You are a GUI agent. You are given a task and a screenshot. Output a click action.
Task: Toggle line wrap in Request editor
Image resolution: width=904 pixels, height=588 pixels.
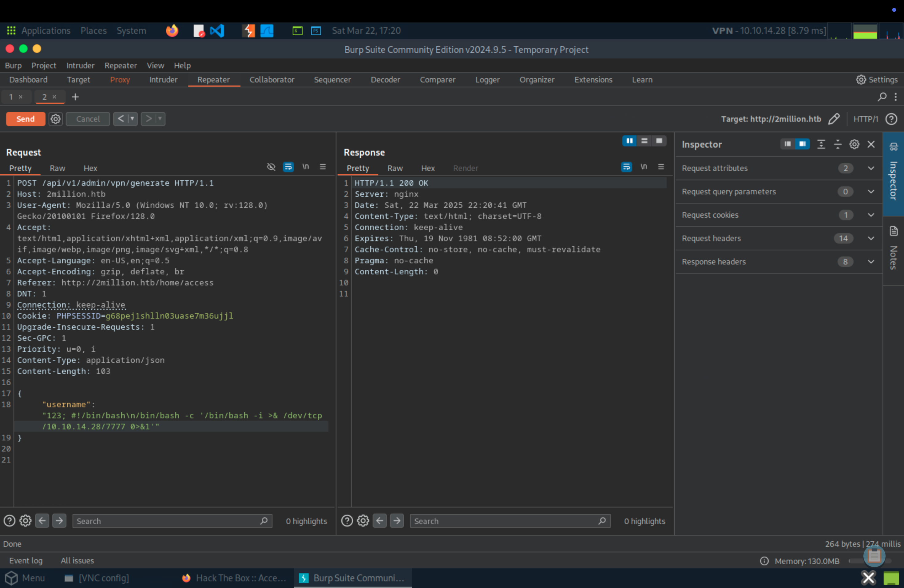(288, 166)
